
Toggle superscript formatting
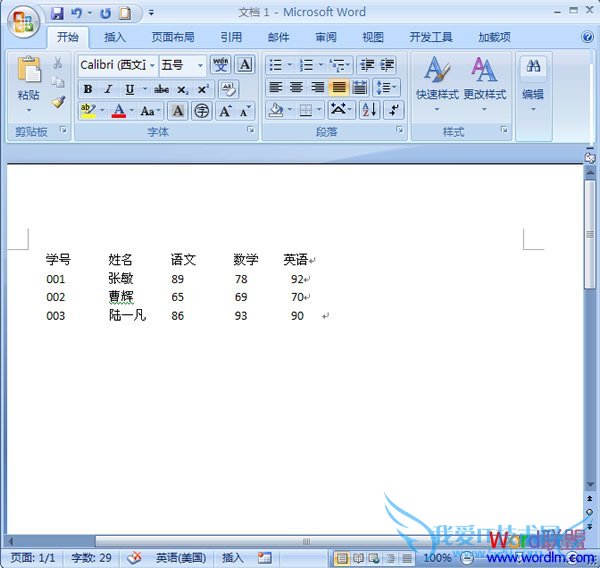click(203, 90)
